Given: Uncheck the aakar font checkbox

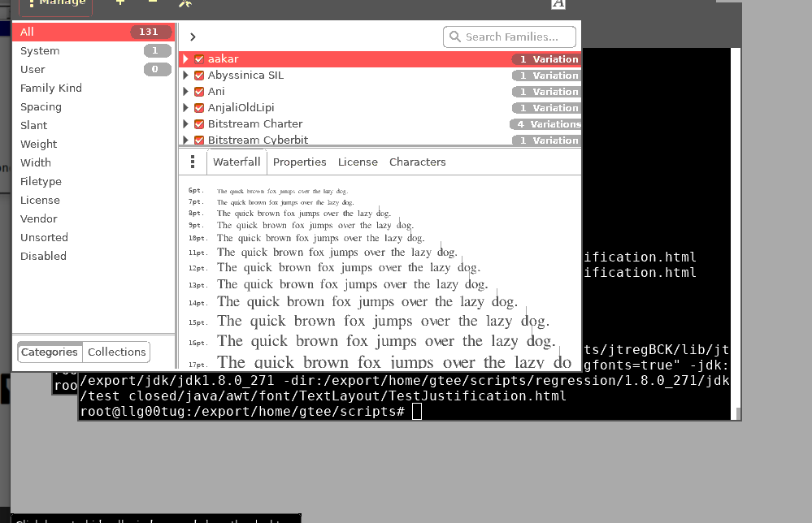Looking at the screenshot, I should 199,59.
